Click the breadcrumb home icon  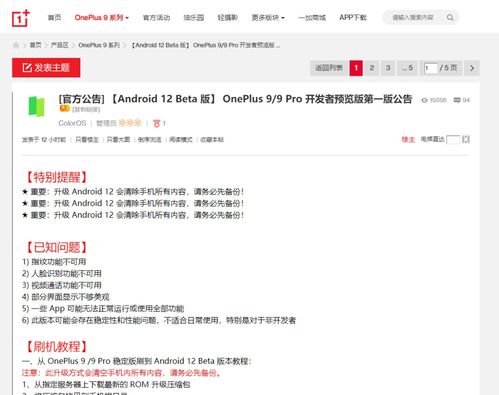click(16, 45)
